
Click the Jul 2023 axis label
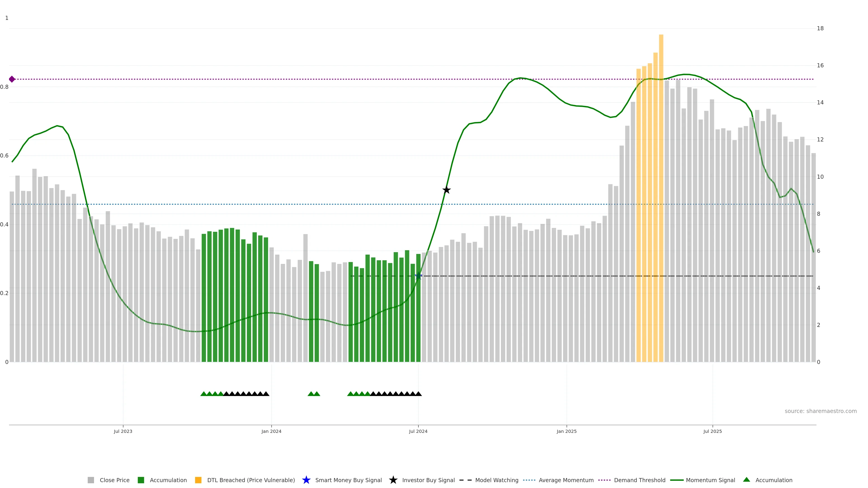[x=123, y=431]
